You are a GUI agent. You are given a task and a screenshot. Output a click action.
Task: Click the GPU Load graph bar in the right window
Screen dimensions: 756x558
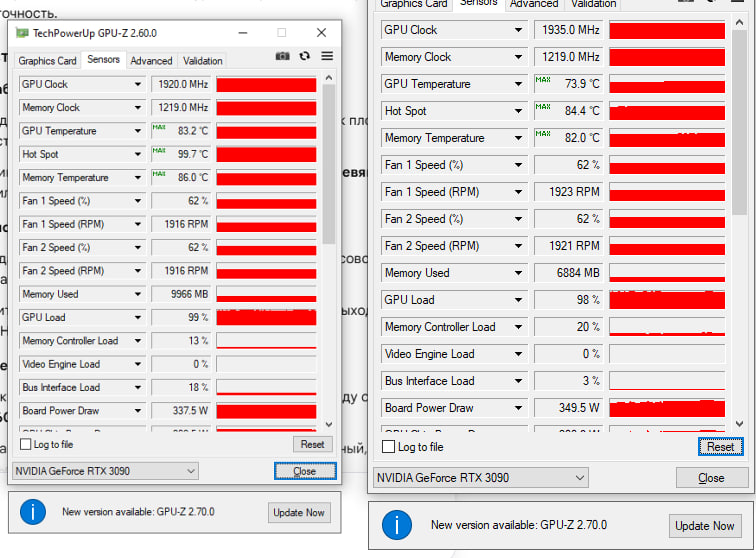667,300
